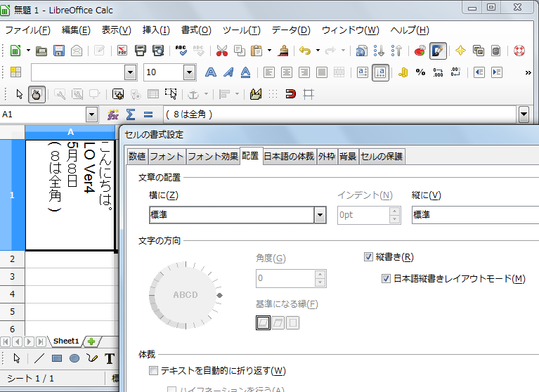Switch to the フォント tab
Image resolution: width=539 pixels, height=392 pixels.
[x=167, y=157]
